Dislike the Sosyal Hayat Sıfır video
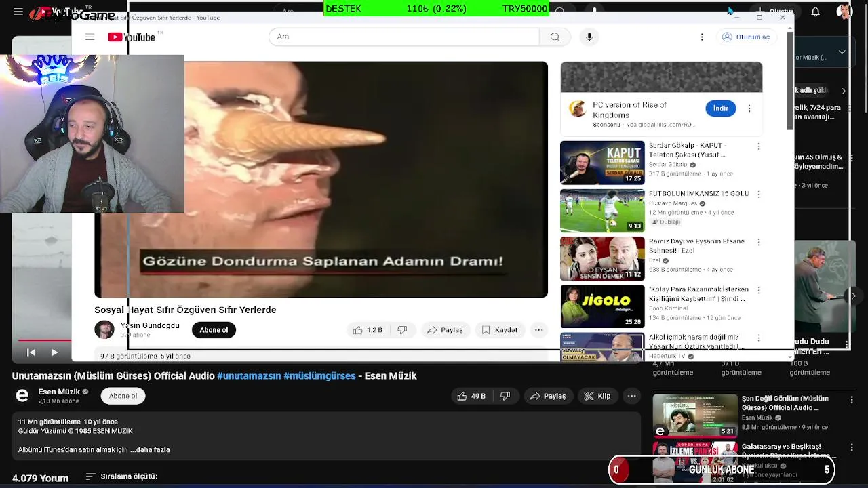The height and width of the screenshot is (488, 868). (x=403, y=330)
